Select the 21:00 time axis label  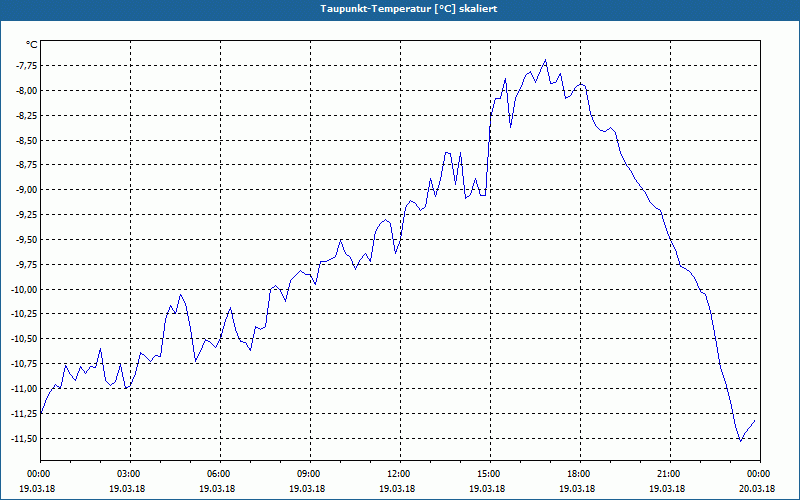670,474
